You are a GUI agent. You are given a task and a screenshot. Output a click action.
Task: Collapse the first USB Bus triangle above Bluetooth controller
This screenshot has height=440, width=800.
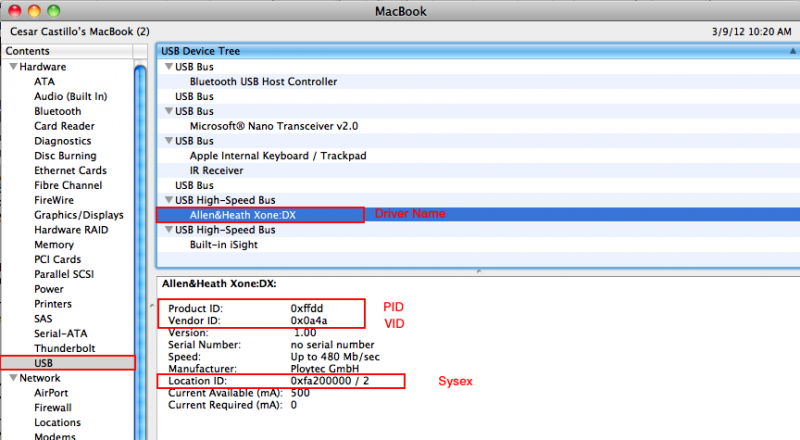coord(169,66)
